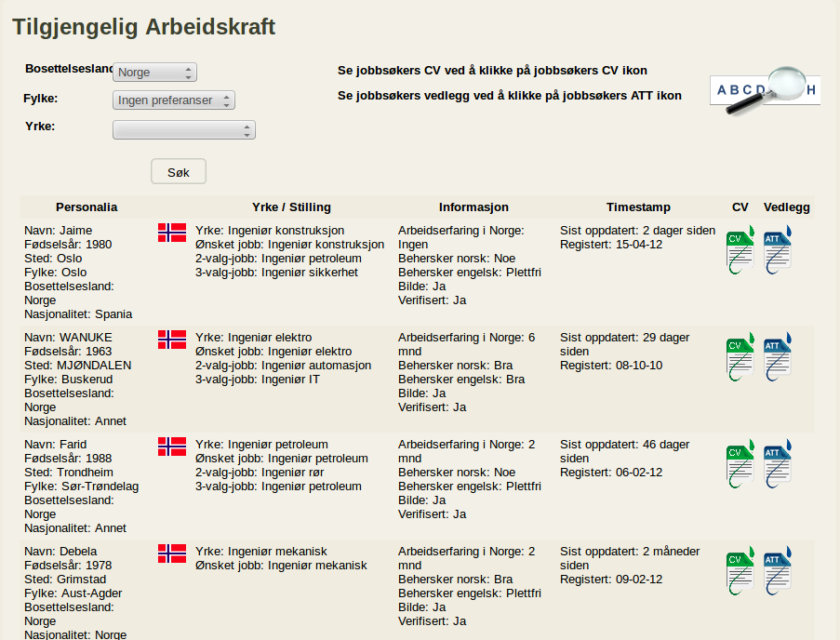Open Farid's ATT attachment icon
The width and height of the screenshot is (840, 640).
tap(778, 464)
